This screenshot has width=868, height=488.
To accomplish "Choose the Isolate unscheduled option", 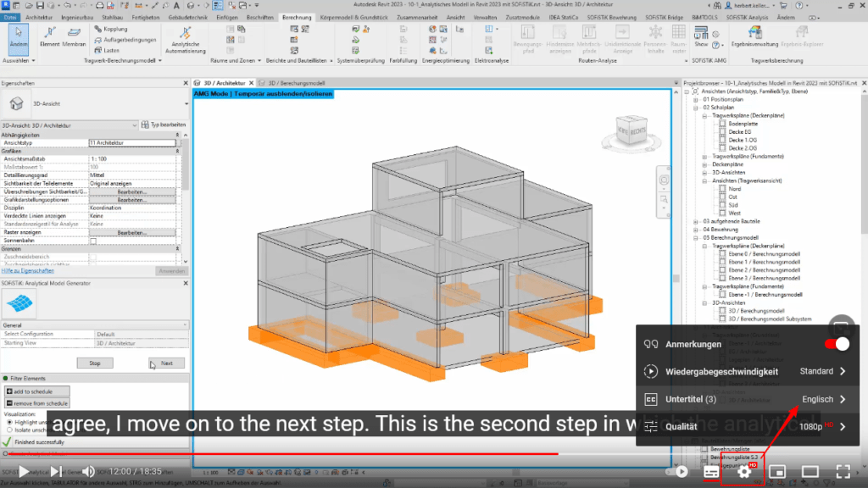I will click(9, 429).
